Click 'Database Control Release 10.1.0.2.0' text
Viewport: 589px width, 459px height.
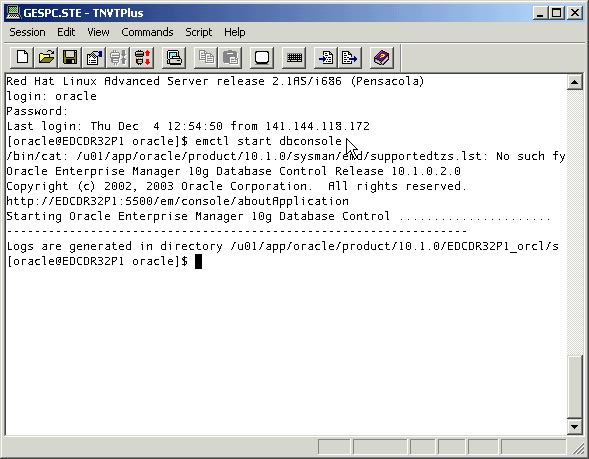pyautogui.click(x=338, y=171)
